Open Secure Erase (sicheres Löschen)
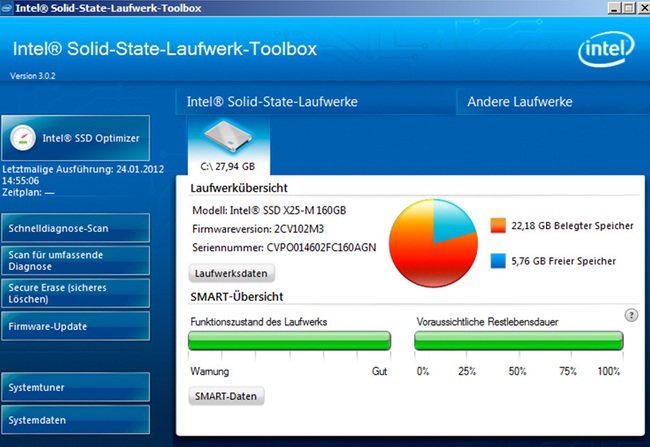 [75, 293]
